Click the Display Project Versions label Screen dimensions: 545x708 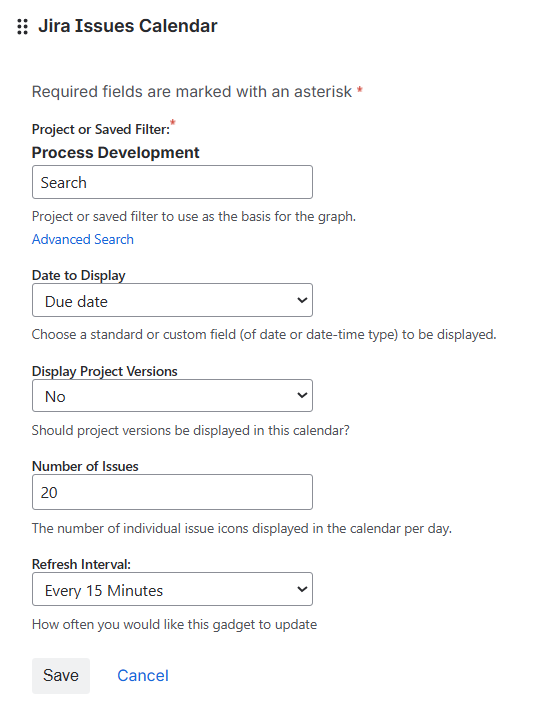point(105,371)
